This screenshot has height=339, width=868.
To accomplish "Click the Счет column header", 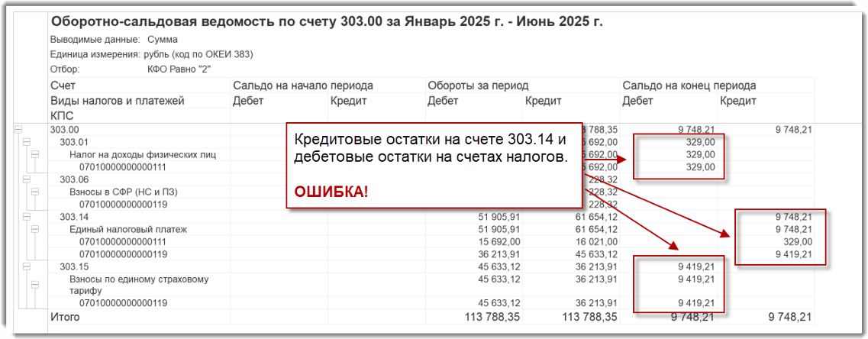I will 63,86.
